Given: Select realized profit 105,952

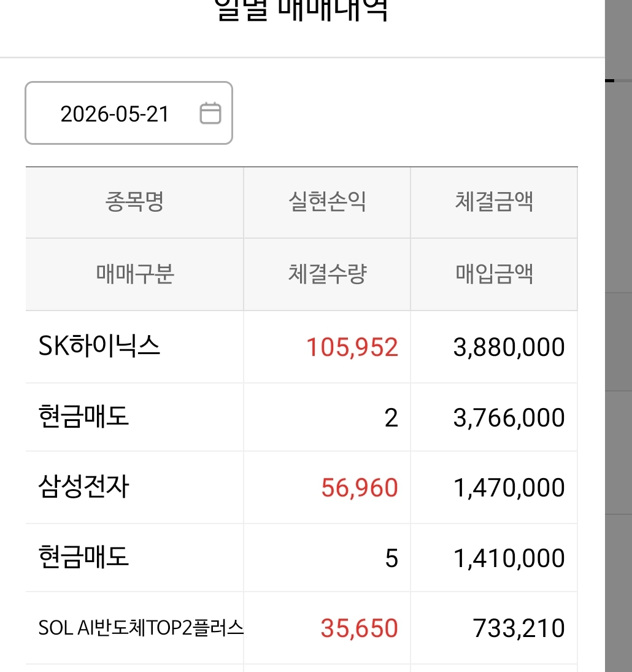Looking at the screenshot, I should 352,347.
